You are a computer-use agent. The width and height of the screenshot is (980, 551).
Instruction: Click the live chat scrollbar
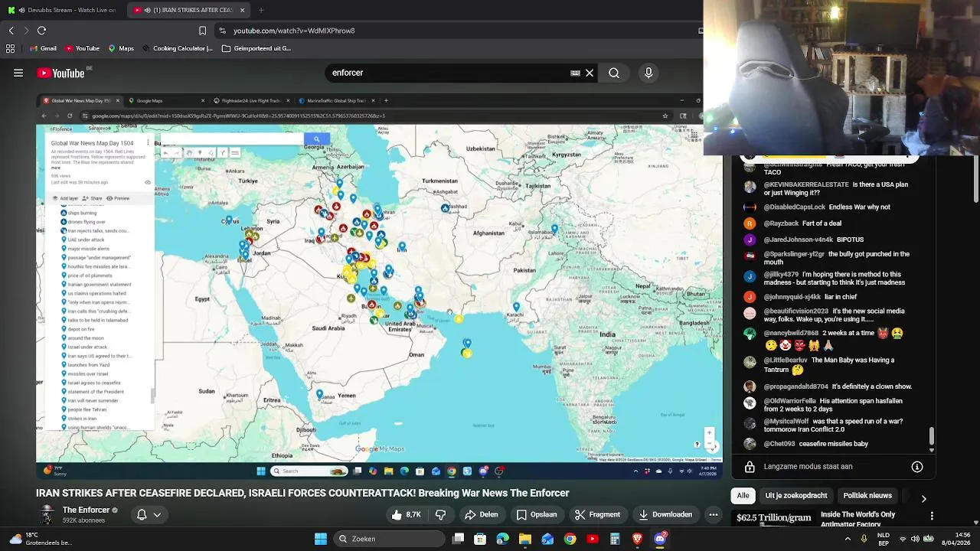(x=931, y=435)
